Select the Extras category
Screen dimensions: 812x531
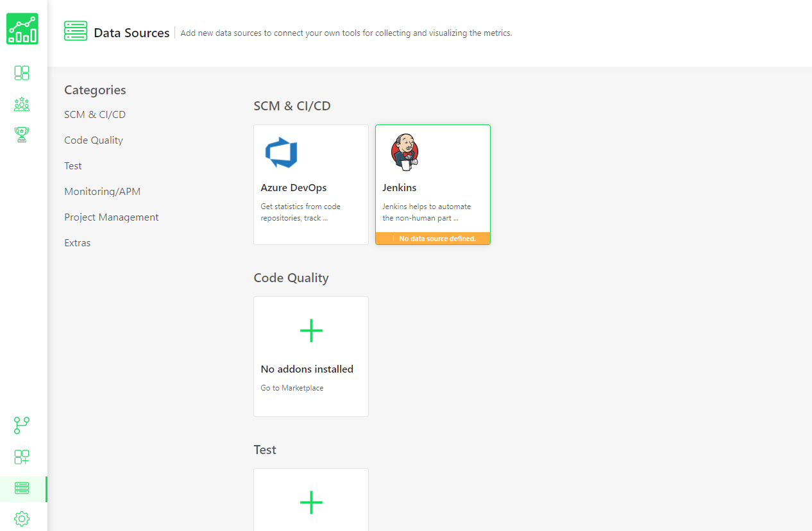pyautogui.click(x=78, y=243)
